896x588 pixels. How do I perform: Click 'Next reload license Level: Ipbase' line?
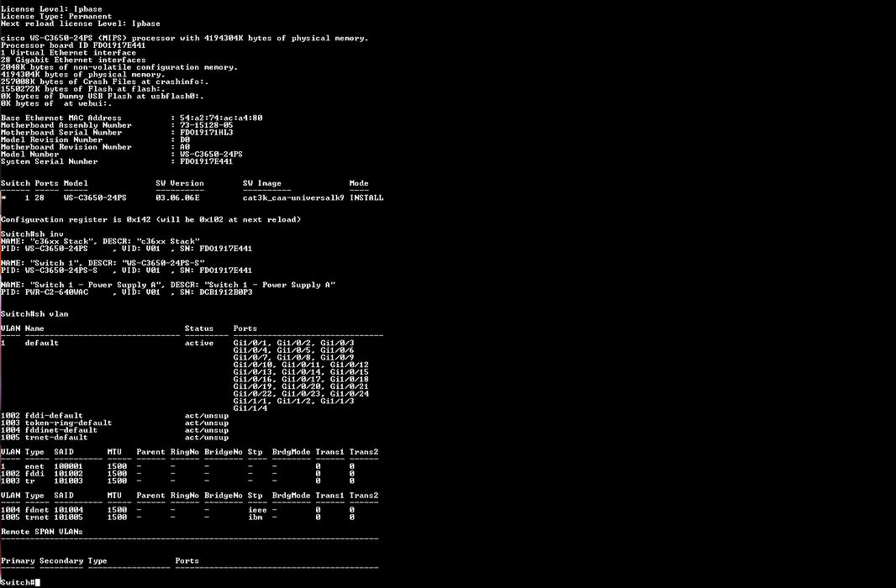point(81,24)
